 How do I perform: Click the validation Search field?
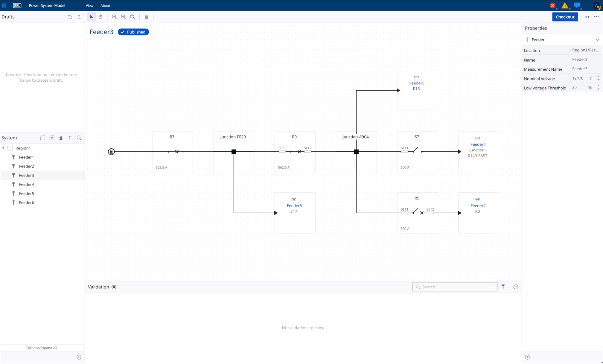point(455,287)
